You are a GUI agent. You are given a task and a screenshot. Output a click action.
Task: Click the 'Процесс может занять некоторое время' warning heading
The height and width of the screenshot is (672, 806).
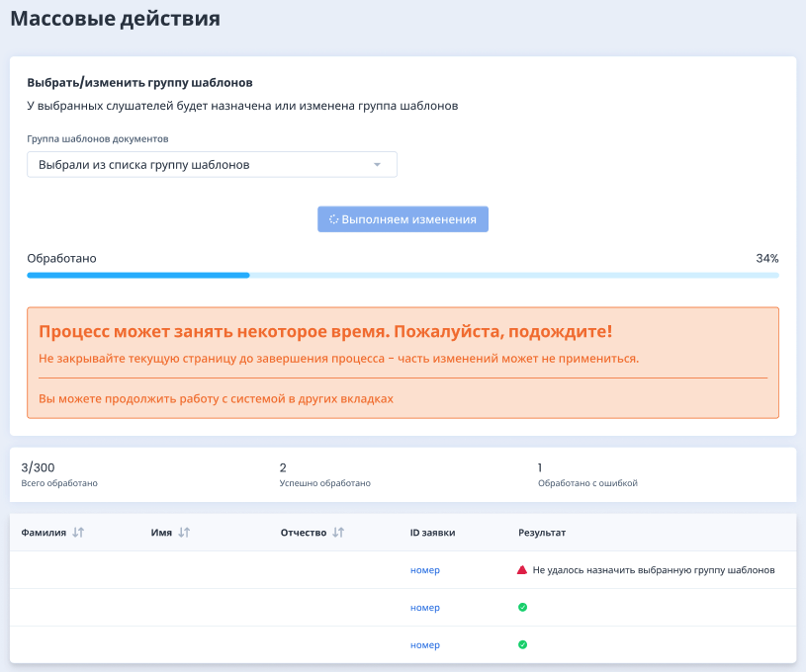click(x=325, y=331)
